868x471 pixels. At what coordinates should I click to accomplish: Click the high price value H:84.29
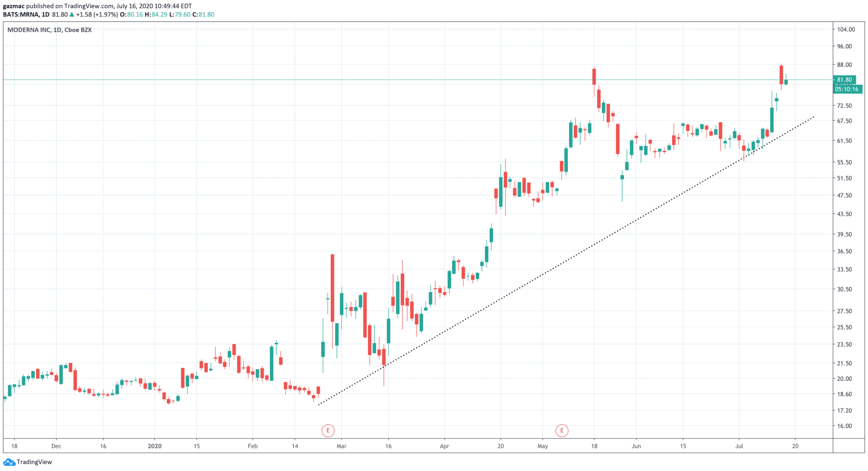pyautogui.click(x=156, y=14)
